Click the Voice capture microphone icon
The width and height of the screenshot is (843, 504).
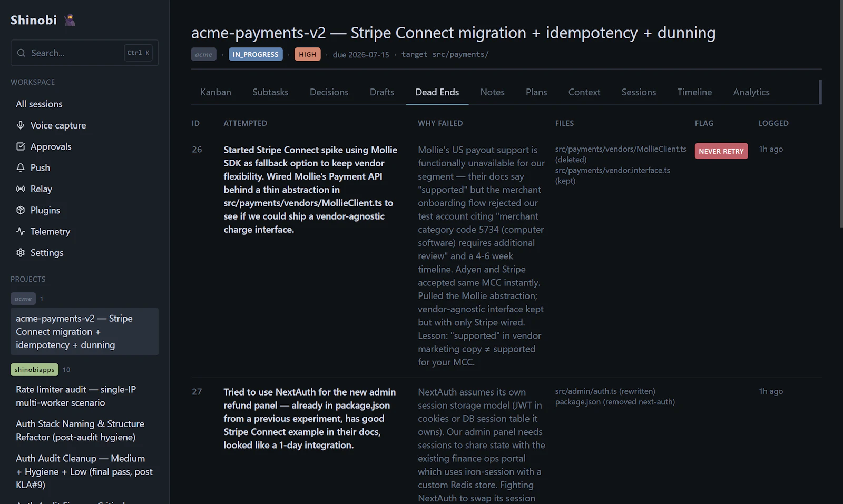21,125
